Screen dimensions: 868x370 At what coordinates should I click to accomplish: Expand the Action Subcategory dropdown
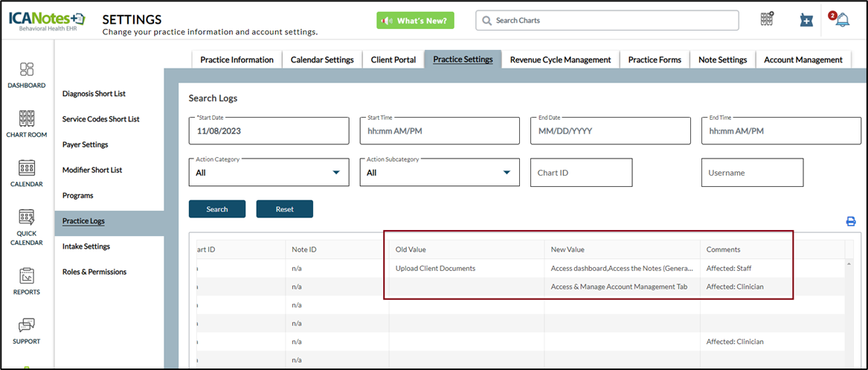tap(439, 173)
